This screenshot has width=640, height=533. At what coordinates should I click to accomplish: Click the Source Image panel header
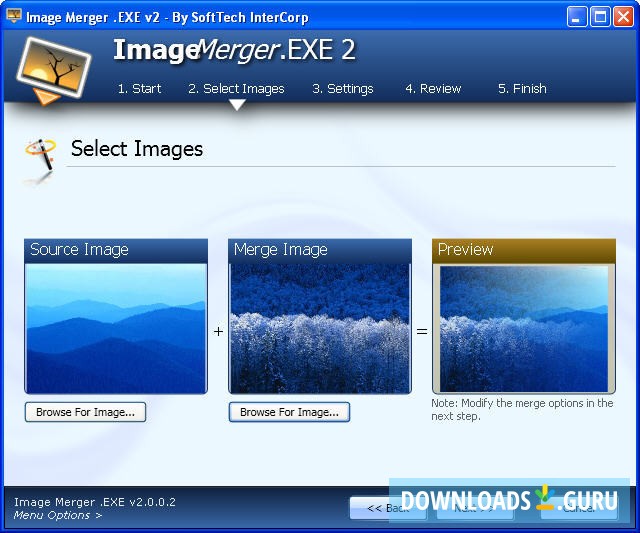(x=116, y=250)
